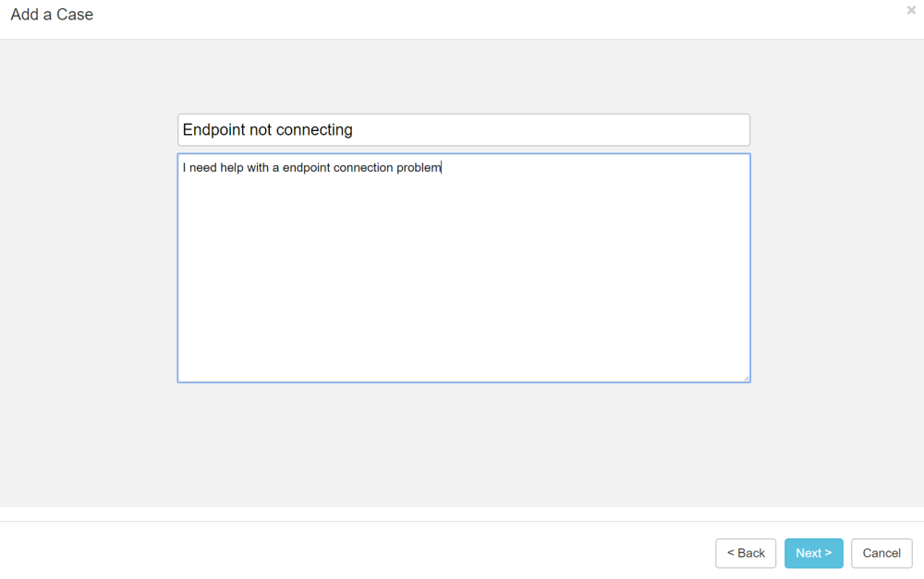Grab the description box resize handle
Image resolution: width=924 pixels, height=579 pixels.
pyautogui.click(x=746, y=378)
